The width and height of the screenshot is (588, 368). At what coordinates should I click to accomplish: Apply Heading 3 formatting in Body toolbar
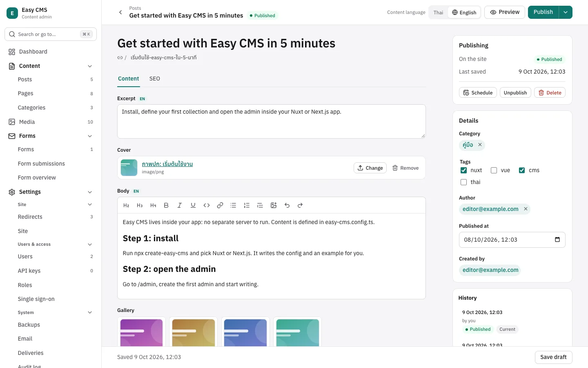(140, 205)
